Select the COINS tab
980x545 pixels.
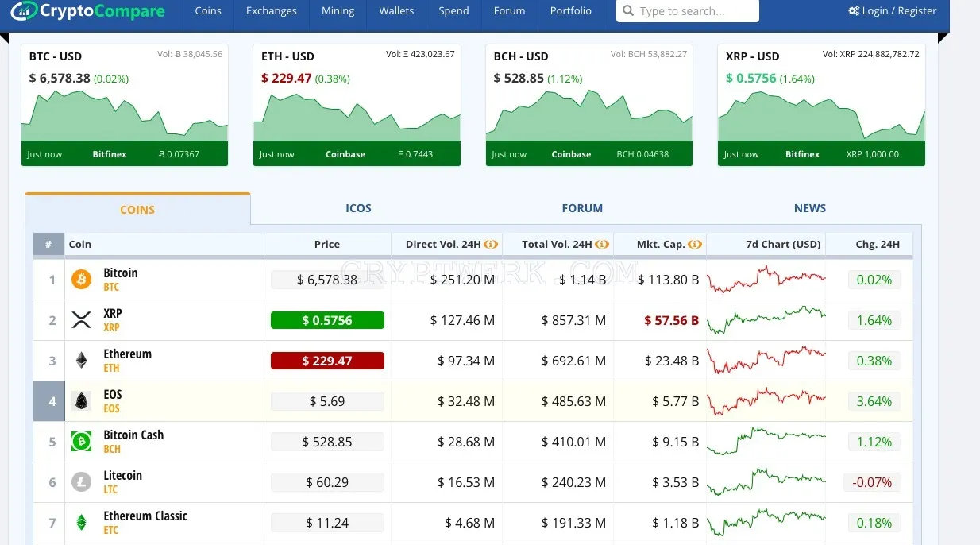tap(137, 209)
